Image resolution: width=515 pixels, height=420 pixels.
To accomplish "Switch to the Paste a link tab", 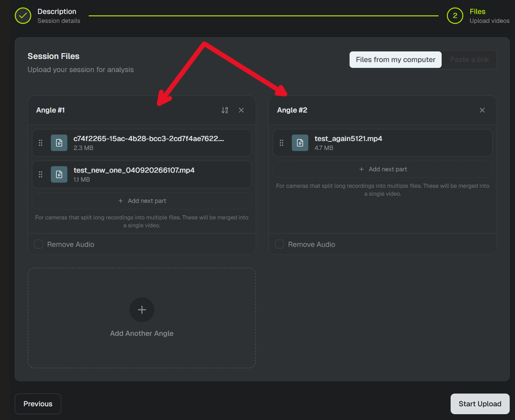I will (469, 60).
